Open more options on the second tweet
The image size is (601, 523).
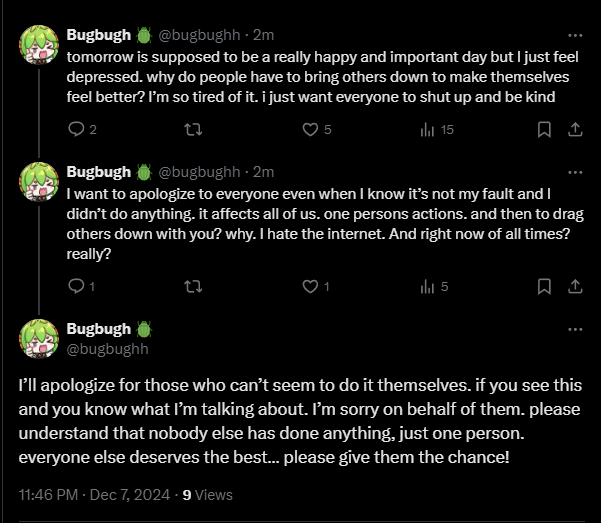(574, 171)
